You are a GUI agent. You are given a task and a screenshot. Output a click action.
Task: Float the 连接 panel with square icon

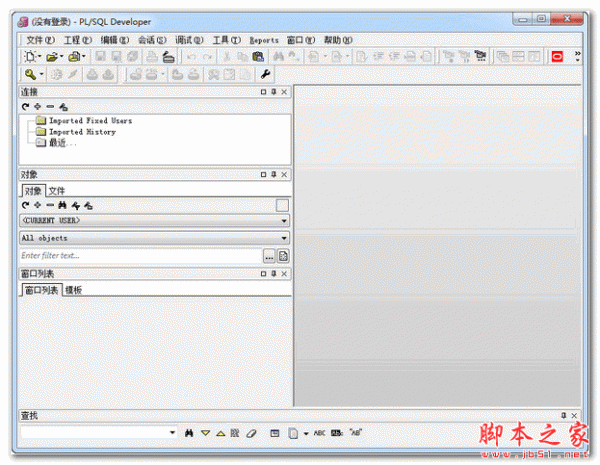point(263,92)
